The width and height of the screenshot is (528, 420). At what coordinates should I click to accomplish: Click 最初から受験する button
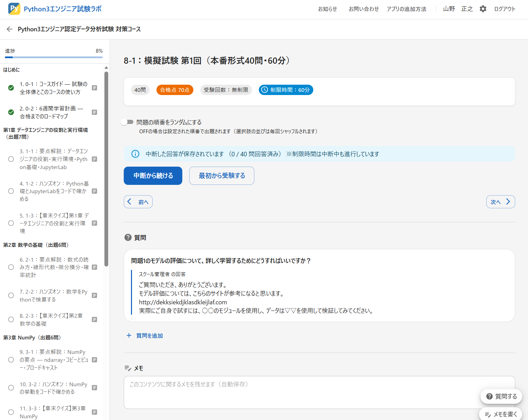[x=222, y=176]
